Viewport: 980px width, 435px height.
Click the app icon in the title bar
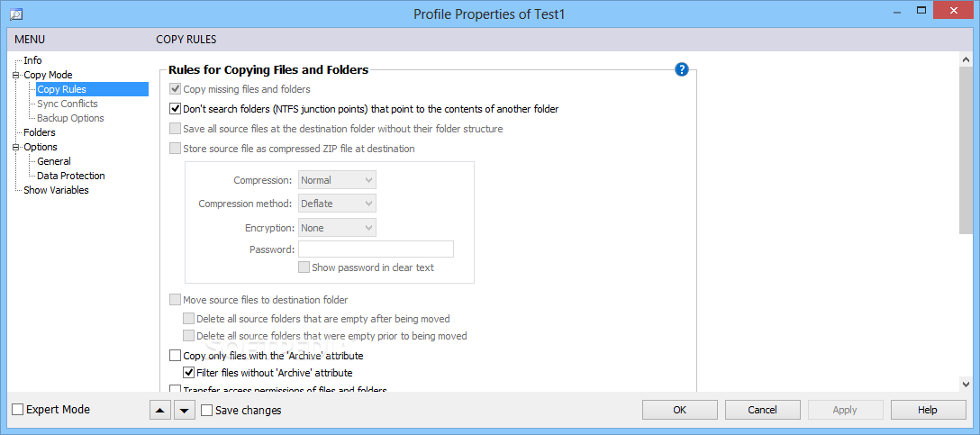point(16,14)
